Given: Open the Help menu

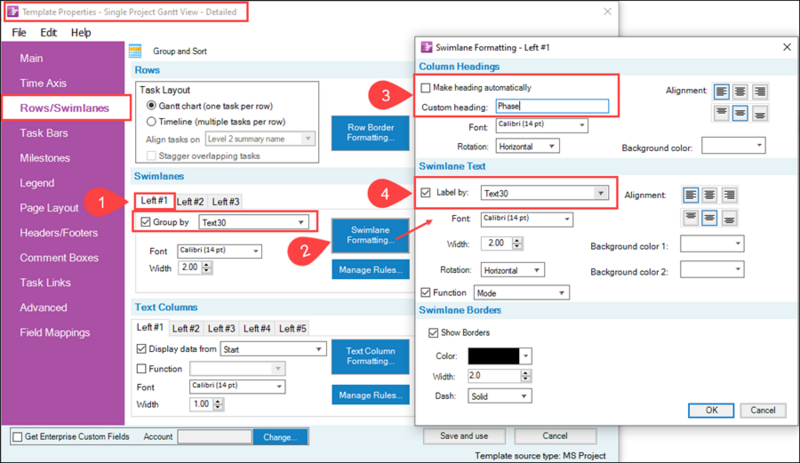Looking at the screenshot, I should point(81,33).
